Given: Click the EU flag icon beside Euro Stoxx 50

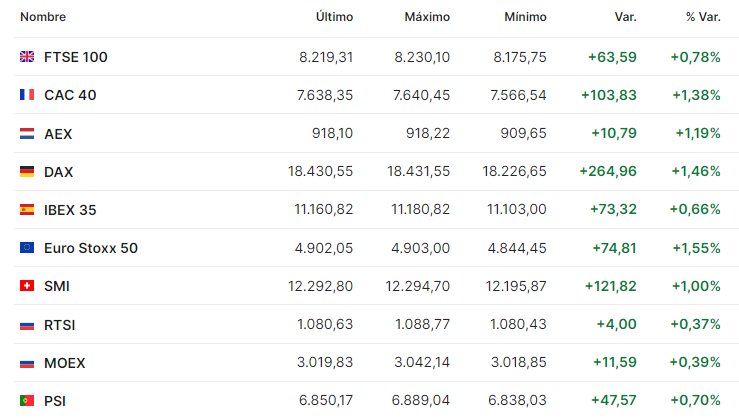Looking at the screenshot, I should 27,248.
